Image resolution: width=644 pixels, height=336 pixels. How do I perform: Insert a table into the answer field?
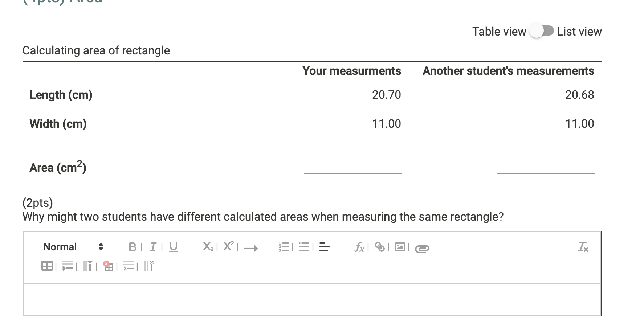46,266
